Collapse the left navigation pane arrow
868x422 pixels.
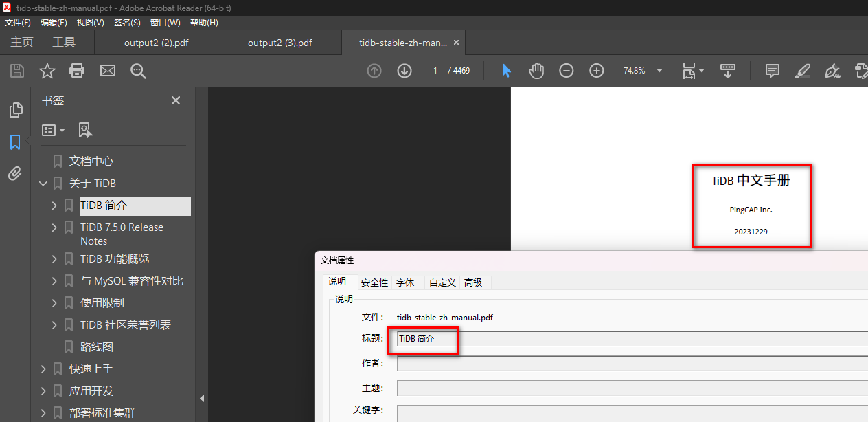[202, 398]
